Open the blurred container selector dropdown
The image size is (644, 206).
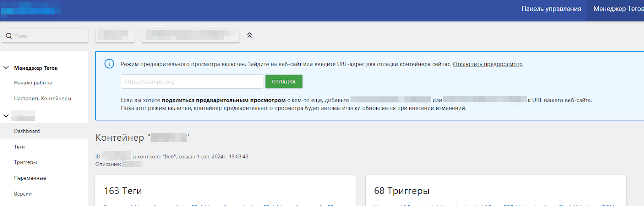coord(190,35)
